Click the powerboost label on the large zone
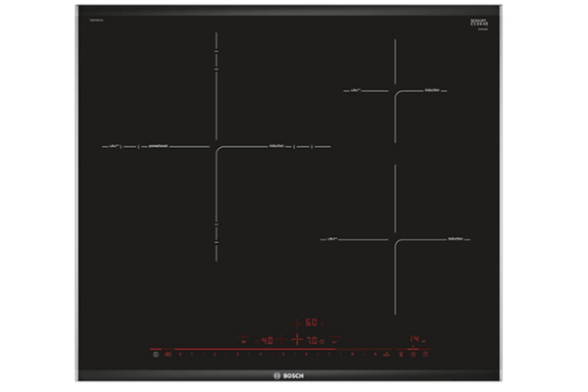 point(158,146)
